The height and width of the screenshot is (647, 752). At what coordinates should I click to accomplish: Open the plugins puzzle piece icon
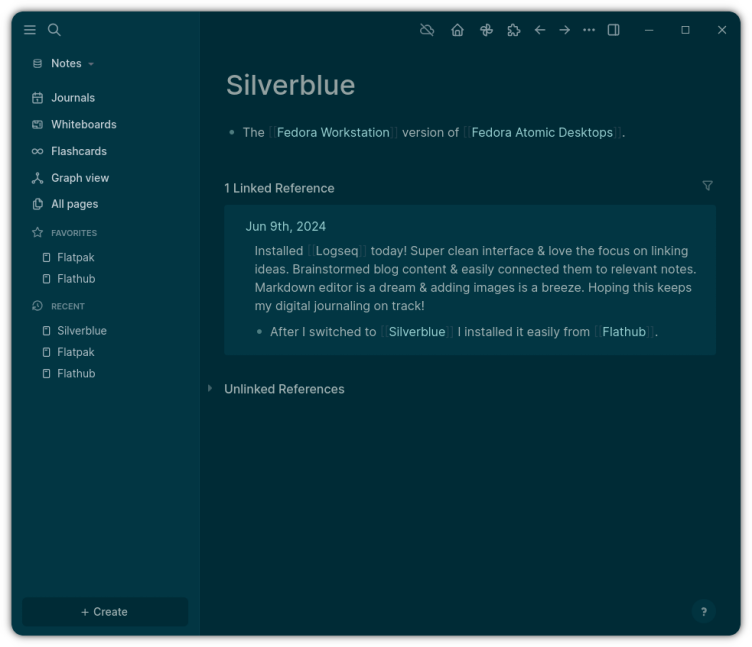[514, 30]
